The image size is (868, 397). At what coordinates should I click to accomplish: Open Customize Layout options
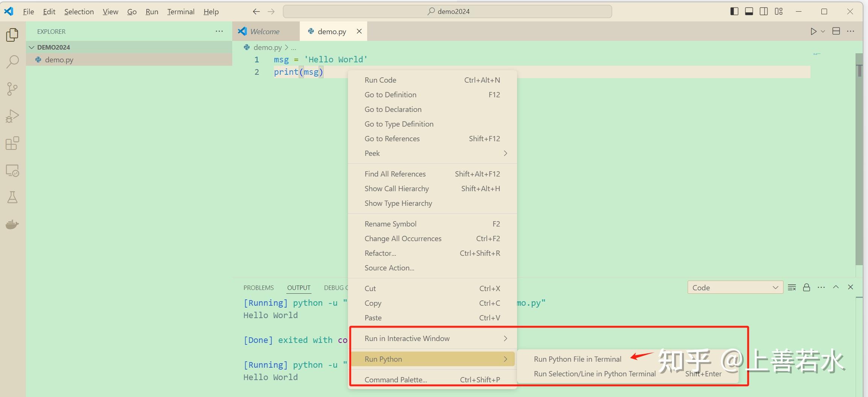(779, 12)
